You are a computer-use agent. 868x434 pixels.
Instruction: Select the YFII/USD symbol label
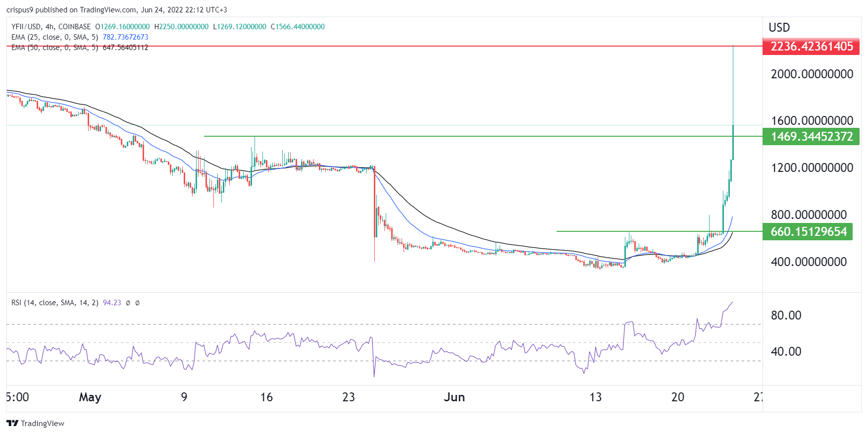tap(26, 27)
